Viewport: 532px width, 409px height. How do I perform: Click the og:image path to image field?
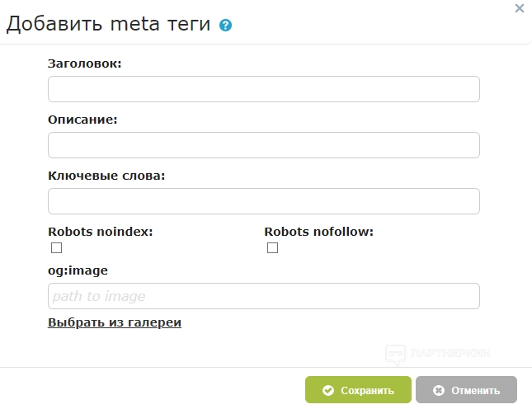pos(264,296)
